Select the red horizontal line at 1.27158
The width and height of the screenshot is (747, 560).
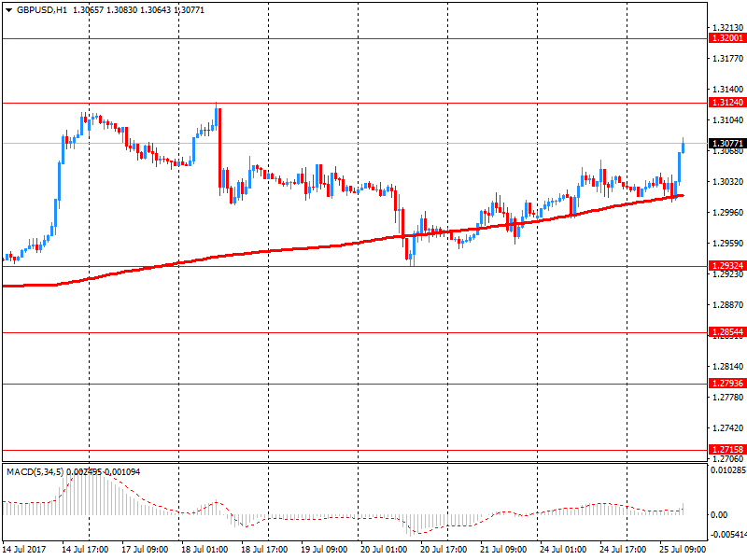355,450
